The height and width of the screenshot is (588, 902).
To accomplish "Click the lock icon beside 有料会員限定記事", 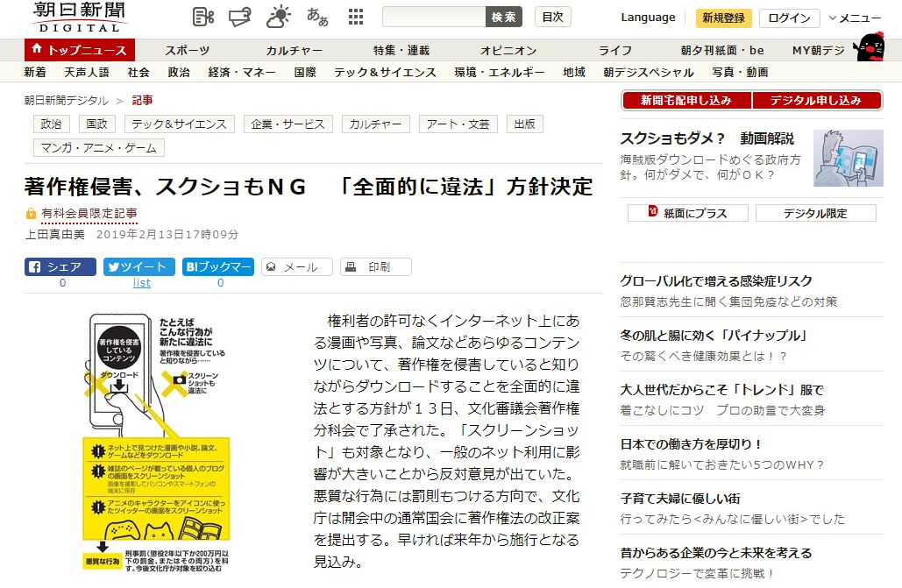I will coord(31,214).
